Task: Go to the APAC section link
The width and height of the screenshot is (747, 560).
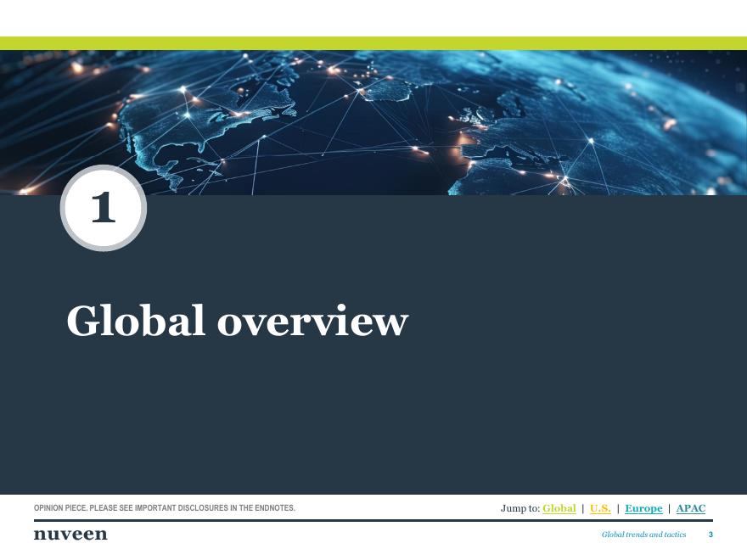Action: tap(690, 508)
